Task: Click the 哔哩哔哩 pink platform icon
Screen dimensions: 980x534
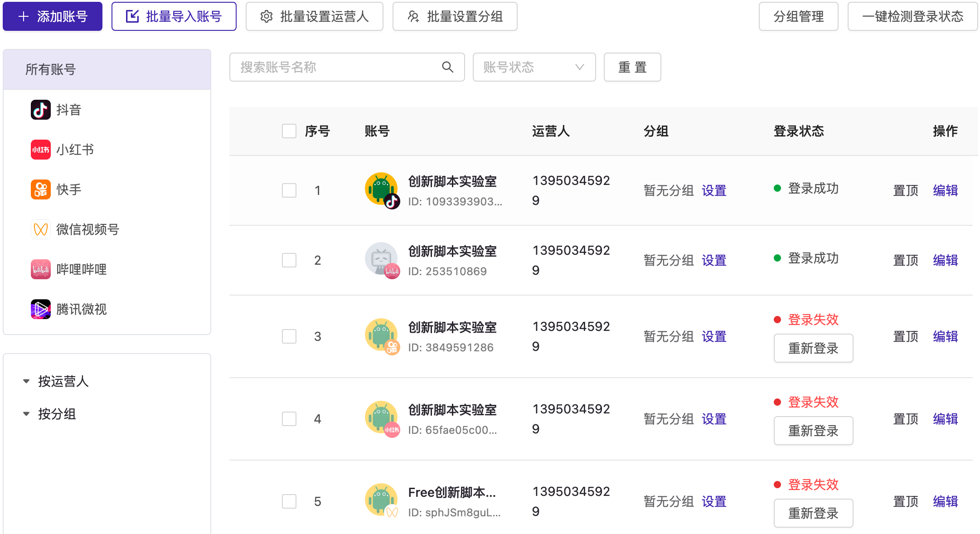Action: pos(41,269)
